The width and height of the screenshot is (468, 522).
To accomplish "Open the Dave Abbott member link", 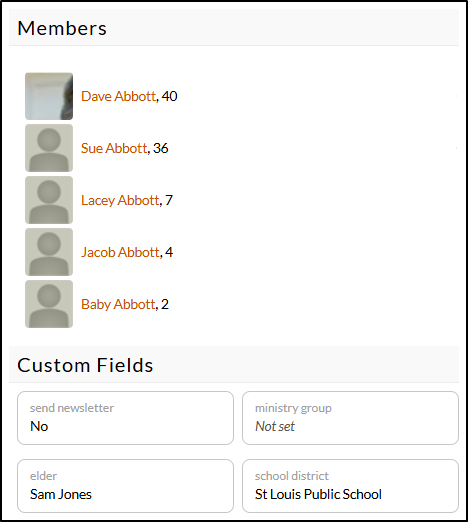I will [x=118, y=96].
